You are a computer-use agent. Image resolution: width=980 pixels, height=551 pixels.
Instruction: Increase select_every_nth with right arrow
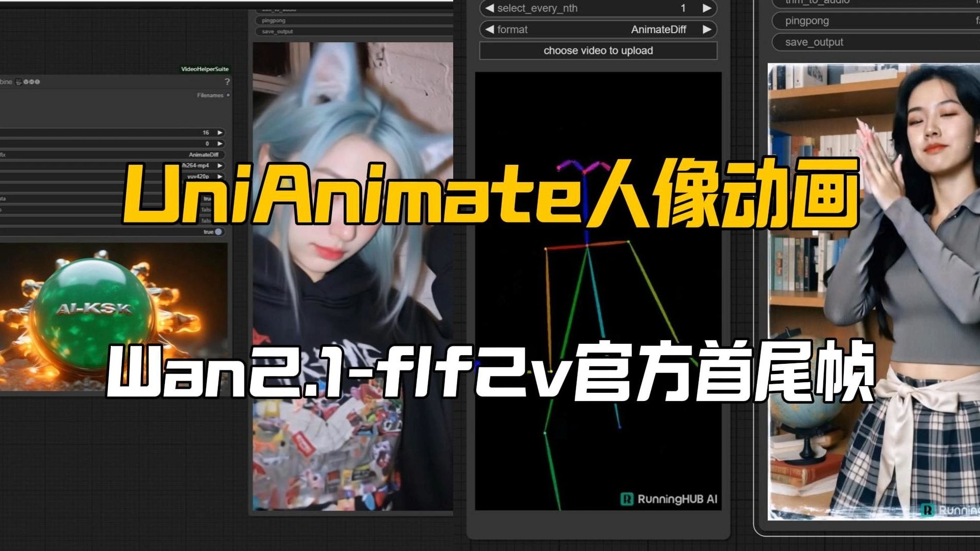pos(707,8)
